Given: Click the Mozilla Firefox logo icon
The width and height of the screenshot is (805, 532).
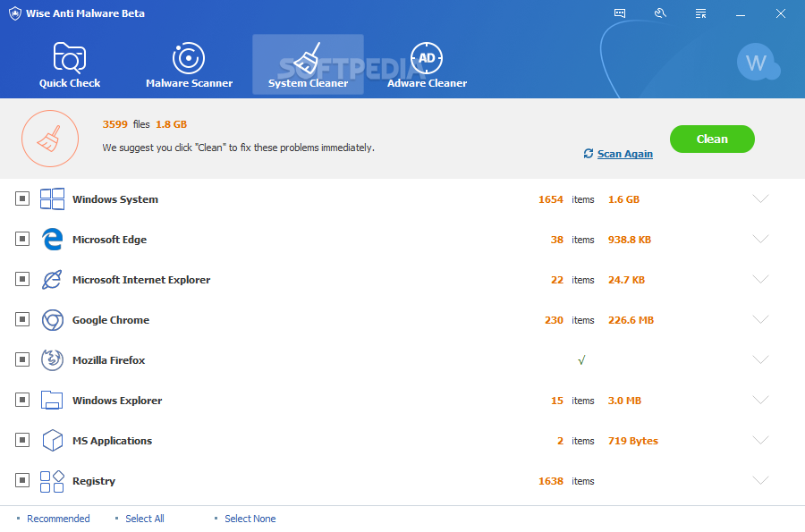Looking at the screenshot, I should coord(53,360).
